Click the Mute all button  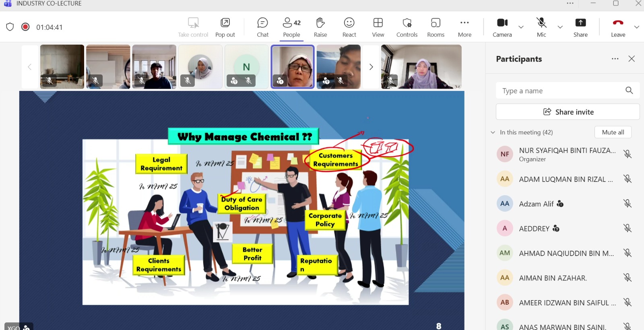pyautogui.click(x=613, y=132)
